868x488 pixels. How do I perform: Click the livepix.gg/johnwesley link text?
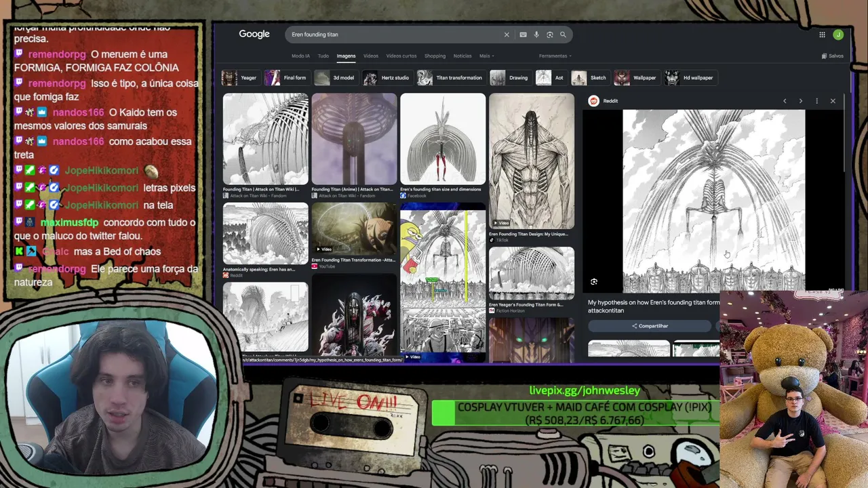point(585,390)
